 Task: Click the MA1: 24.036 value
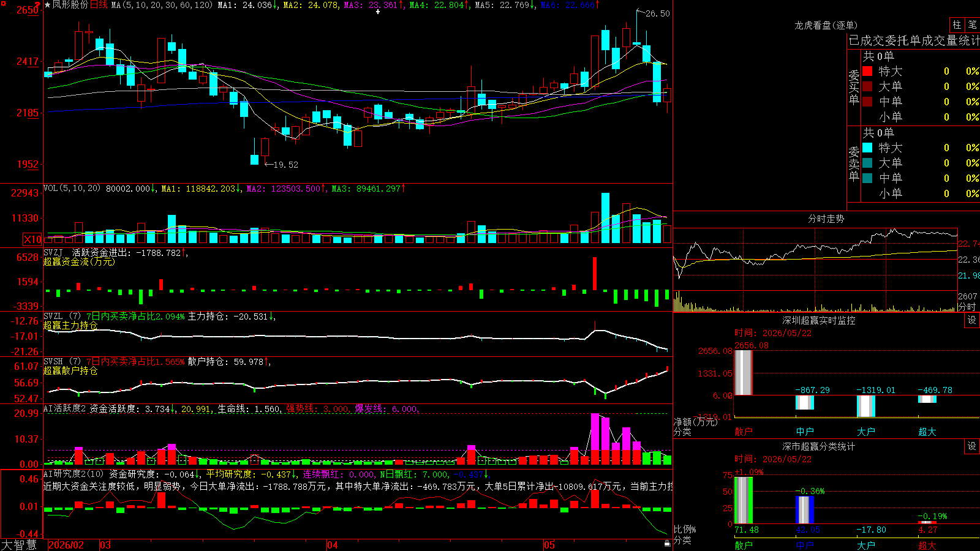coord(247,5)
